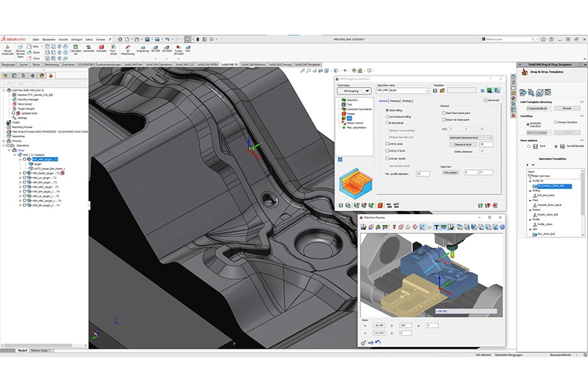Viewport: 588px width, 392px height.
Task: Click the undo icon in quick toolbar
Action: (167, 39)
